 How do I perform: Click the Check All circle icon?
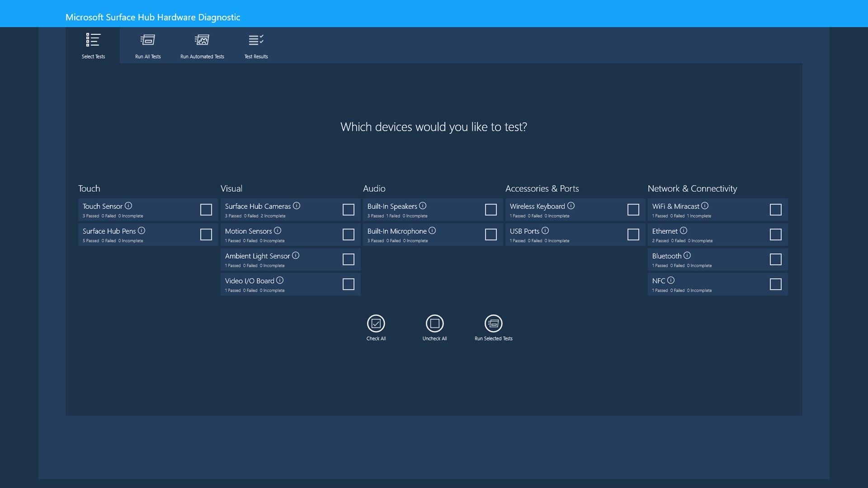[x=376, y=324]
